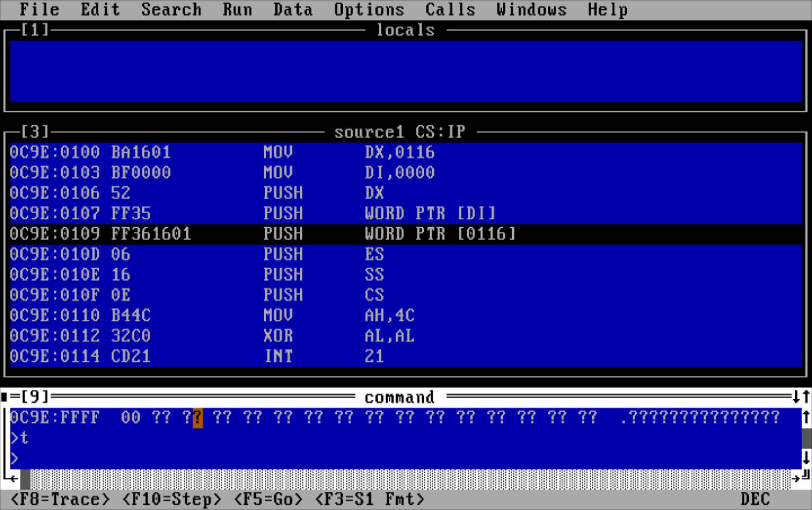Select line 0C9E:0114 INT 21
Screen dimensions: 812x510
pos(406,357)
